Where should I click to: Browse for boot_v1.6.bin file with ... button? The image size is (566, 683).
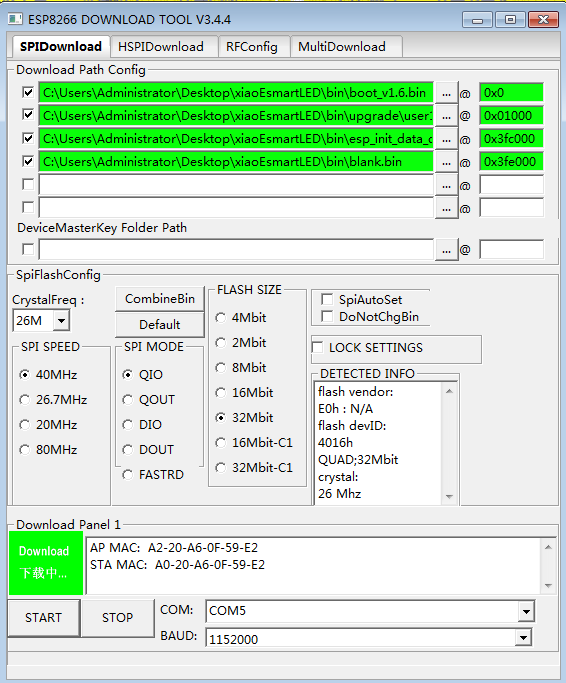point(446,93)
